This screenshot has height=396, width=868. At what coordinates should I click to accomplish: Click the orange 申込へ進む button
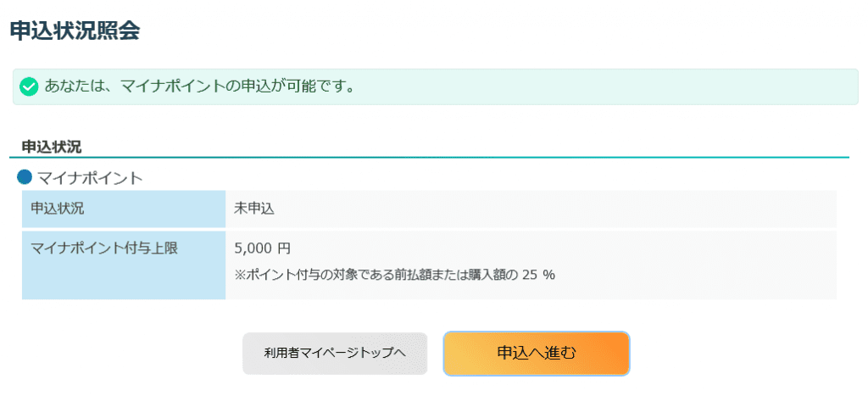536,353
